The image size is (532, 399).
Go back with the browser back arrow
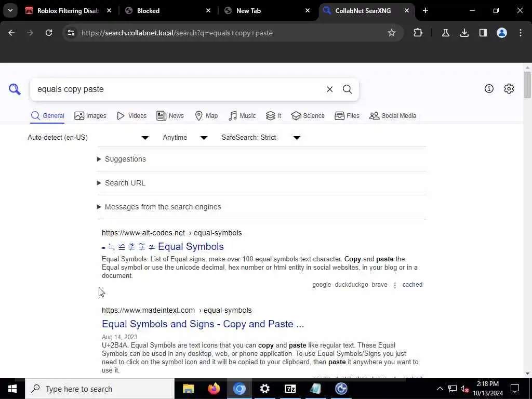11,33
